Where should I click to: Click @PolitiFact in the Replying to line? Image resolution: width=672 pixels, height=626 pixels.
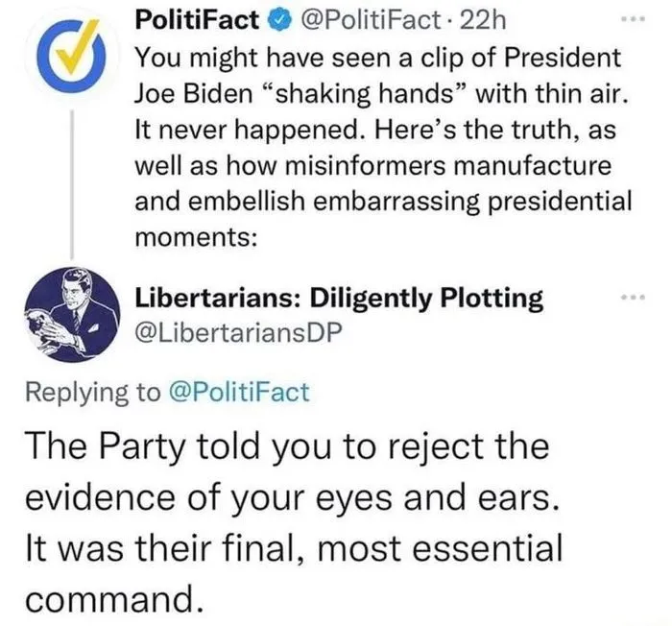tap(239, 391)
